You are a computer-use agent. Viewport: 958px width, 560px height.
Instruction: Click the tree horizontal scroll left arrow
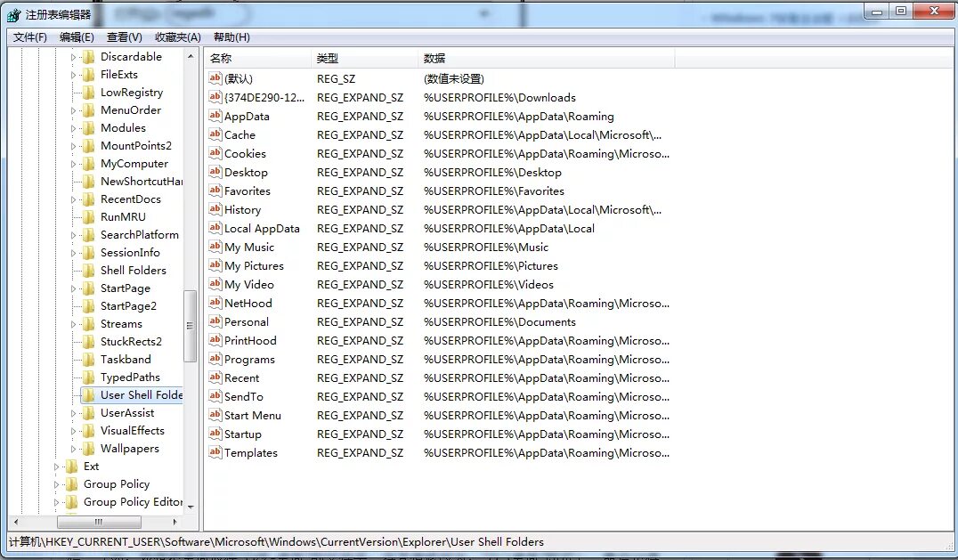(16, 522)
